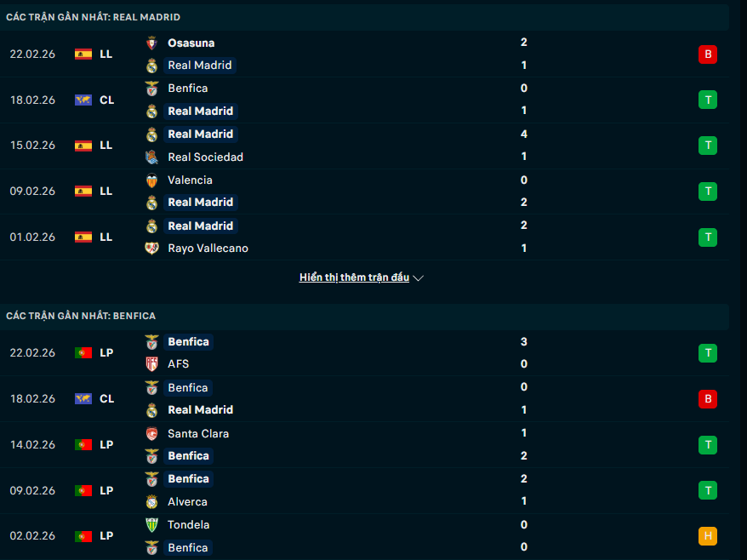747x560 pixels.
Task: Select the Santa Clara team name
Action: click(198, 433)
